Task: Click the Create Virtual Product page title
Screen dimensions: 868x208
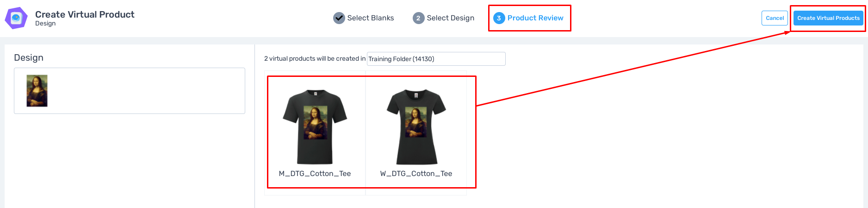Action: [x=85, y=14]
